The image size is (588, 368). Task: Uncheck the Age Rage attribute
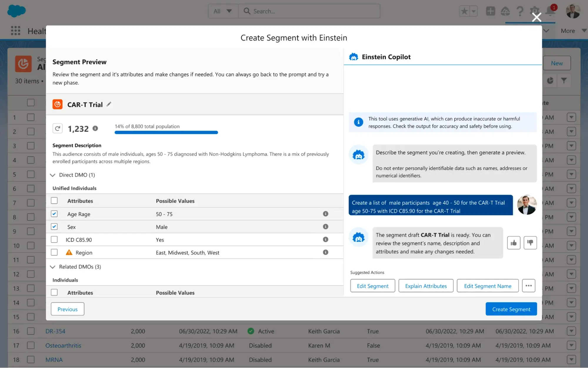[x=54, y=214]
